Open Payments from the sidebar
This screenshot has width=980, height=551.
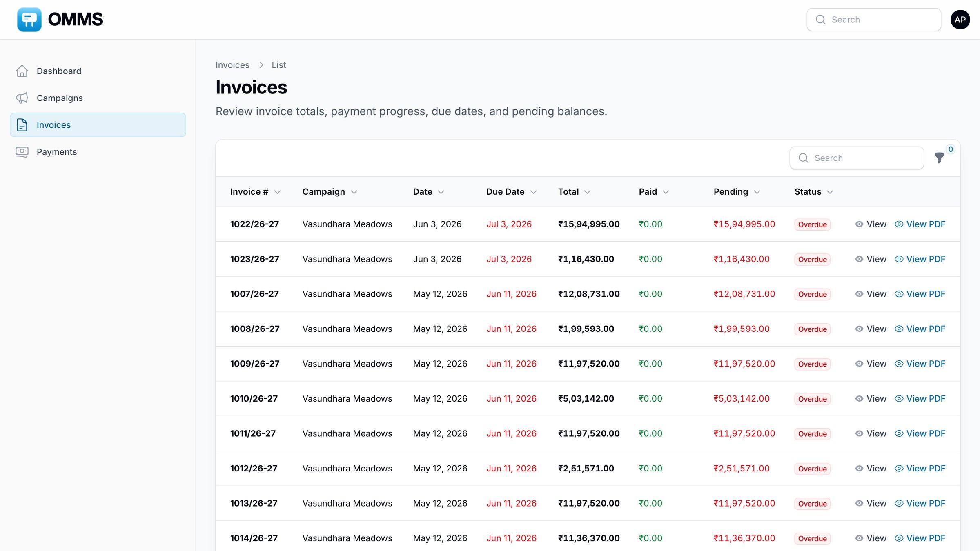click(x=98, y=152)
